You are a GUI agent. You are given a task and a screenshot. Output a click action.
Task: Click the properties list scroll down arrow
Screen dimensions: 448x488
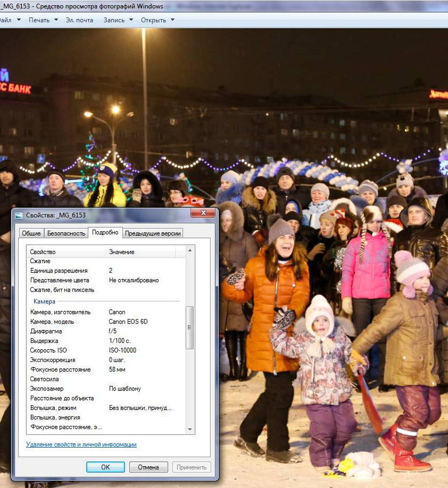[190, 429]
